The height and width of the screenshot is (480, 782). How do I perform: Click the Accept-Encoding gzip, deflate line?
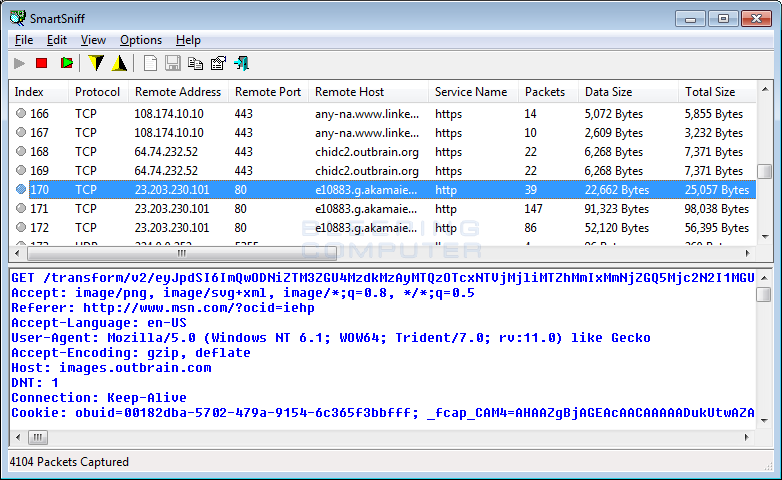coord(131,353)
